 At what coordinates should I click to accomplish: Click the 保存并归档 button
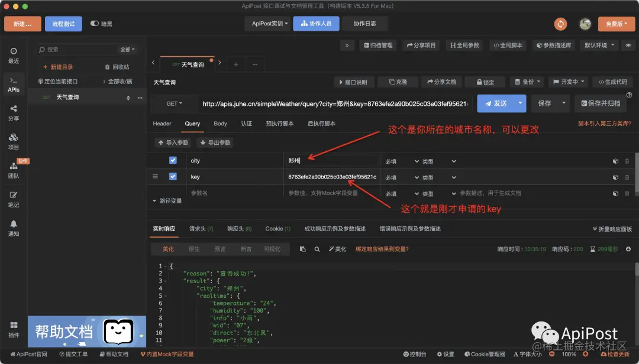(x=601, y=103)
